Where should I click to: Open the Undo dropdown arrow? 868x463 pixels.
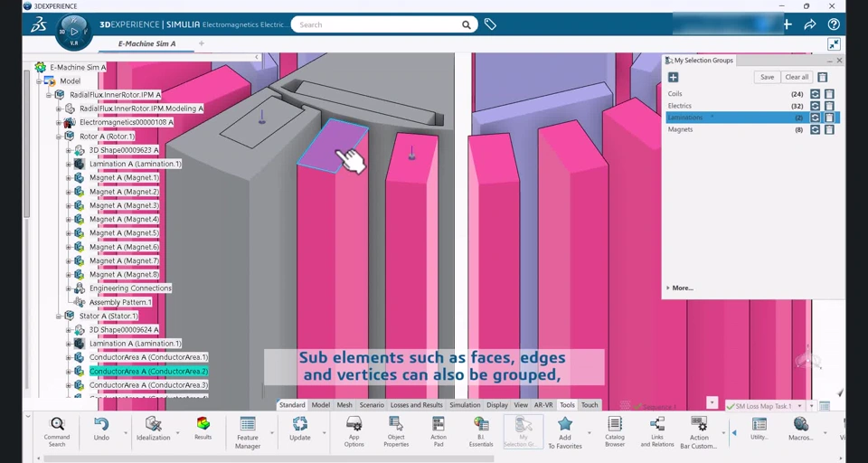pyautogui.click(x=126, y=432)
